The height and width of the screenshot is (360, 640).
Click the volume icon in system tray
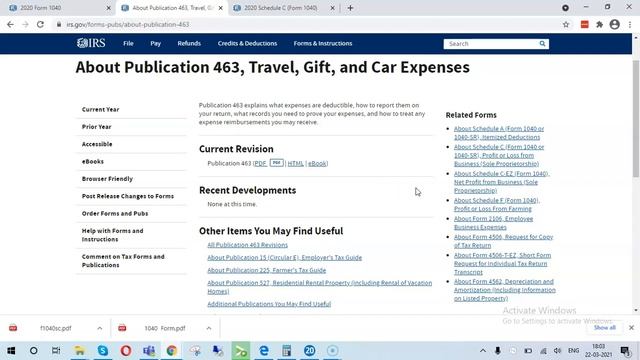coord(558,351)
